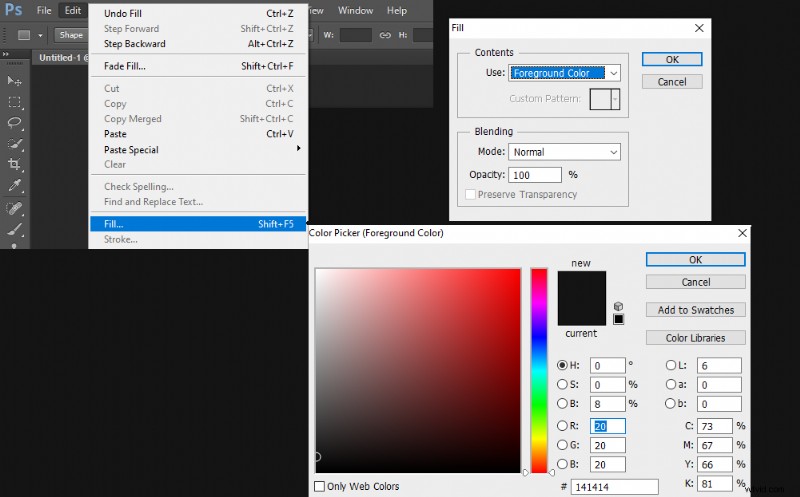The height and width of the screenshot is (497, 800).
Task: Click the Photoshop Ps logo
Action: pos(13,10)
